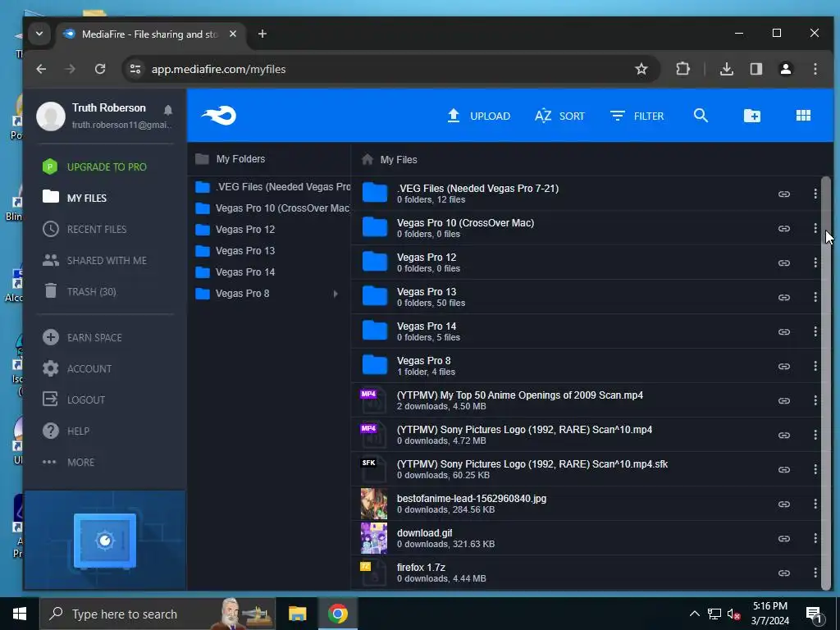840x630 pixels.
Task: View site information icon in address bar
Action: coord(135,69)
